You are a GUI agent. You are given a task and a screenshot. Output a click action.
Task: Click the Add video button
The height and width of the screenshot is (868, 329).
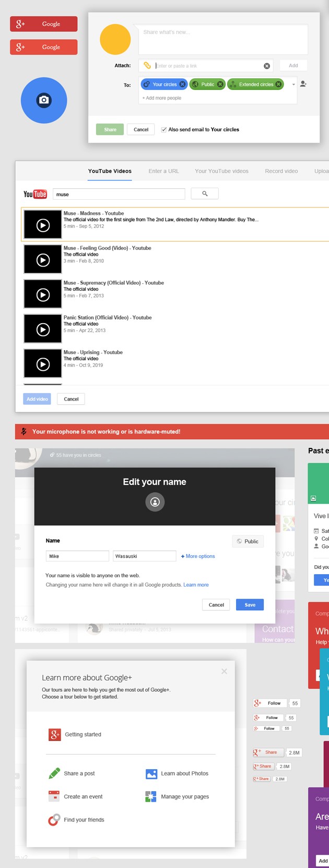[x=37, y=399]
